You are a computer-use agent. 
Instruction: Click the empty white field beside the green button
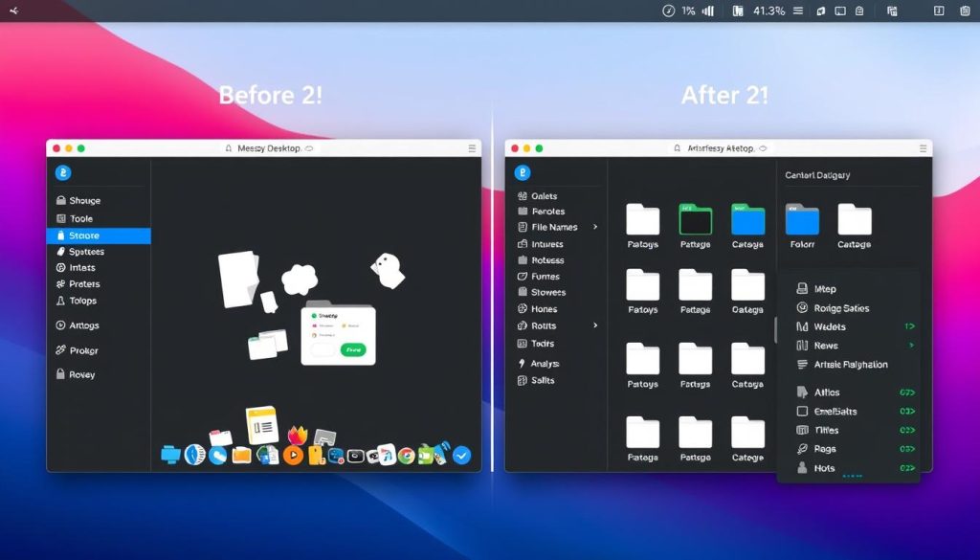click(323, 350)
